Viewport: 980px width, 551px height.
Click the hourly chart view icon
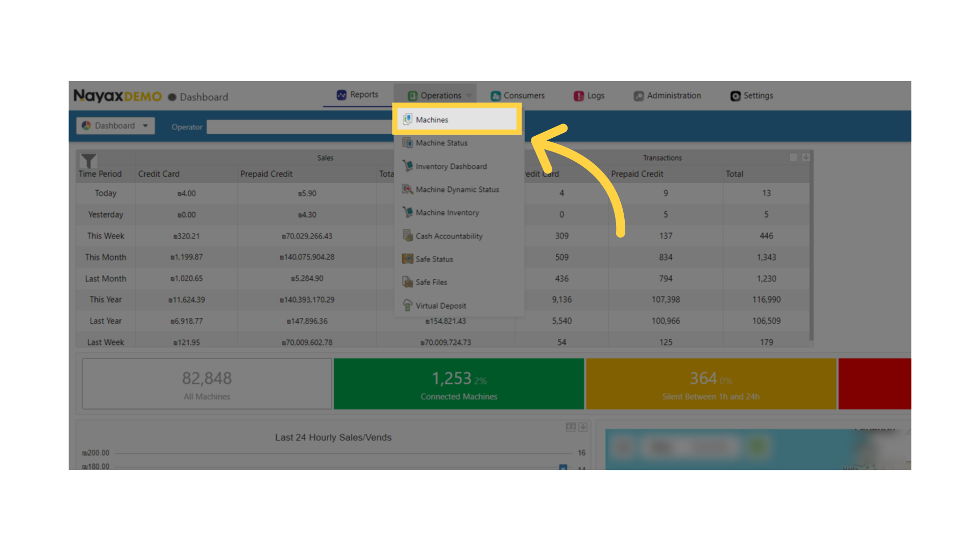click(571, 427)
